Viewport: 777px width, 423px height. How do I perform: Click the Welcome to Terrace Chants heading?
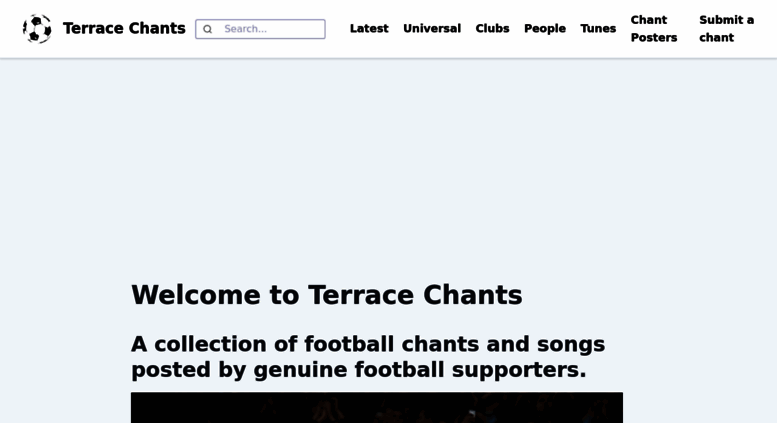tap(327, 295)
